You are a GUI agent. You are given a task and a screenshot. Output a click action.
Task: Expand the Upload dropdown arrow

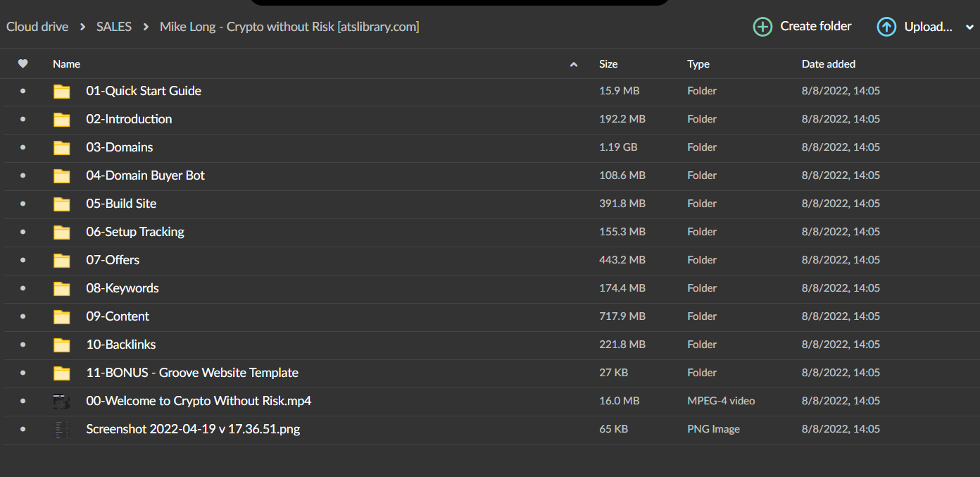coord(969,27)
